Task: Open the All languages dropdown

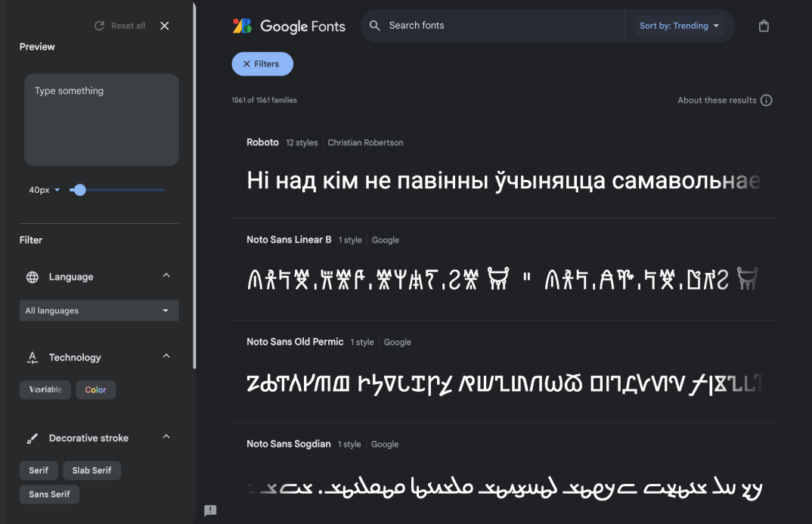Action: pyautogui.click(x=99, y=311)
